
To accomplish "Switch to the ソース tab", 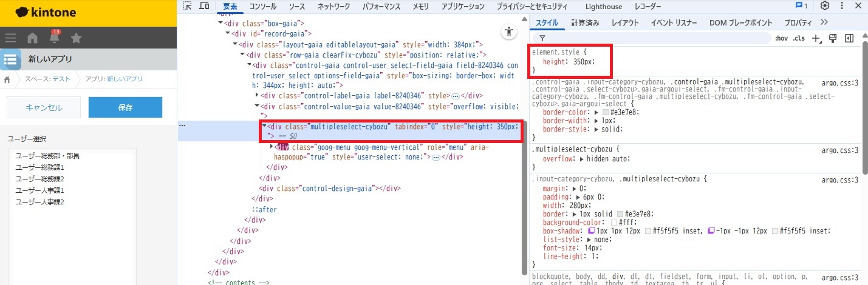I will [x=296, y=6].
